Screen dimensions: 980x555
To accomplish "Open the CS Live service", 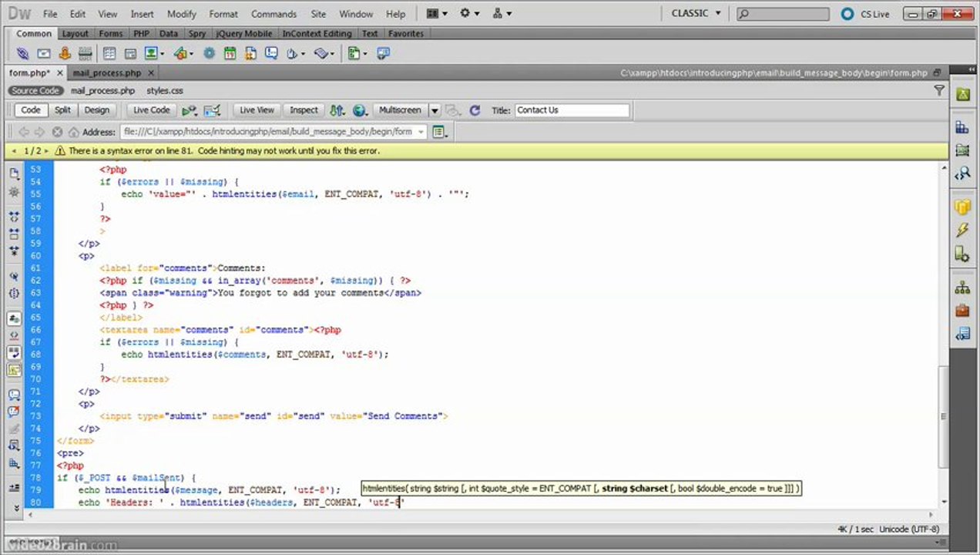I will (865, 14).
